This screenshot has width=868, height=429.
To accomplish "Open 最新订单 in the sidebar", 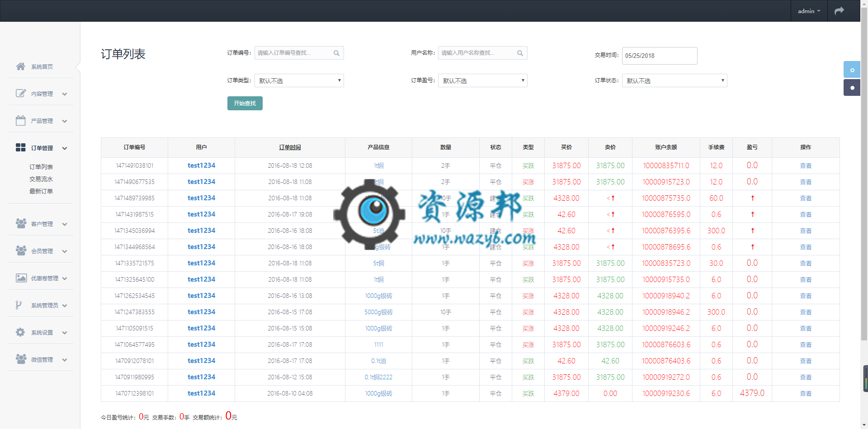I will 41,191.
